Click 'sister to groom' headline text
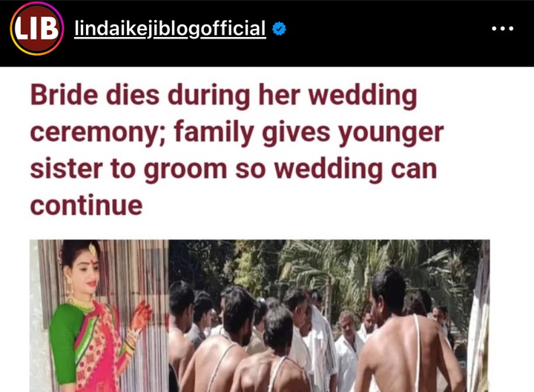 [x=128, y=170]
